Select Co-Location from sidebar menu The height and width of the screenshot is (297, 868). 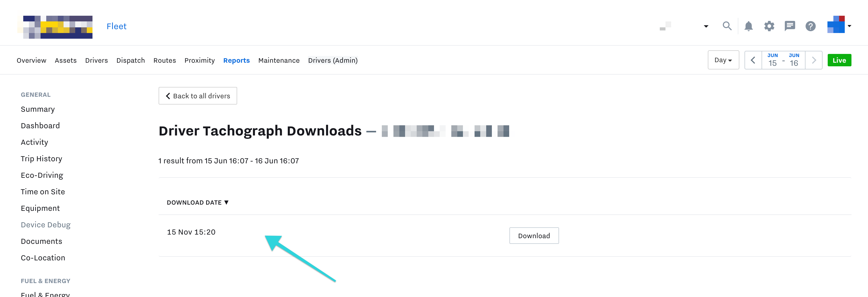pos(43,257)
